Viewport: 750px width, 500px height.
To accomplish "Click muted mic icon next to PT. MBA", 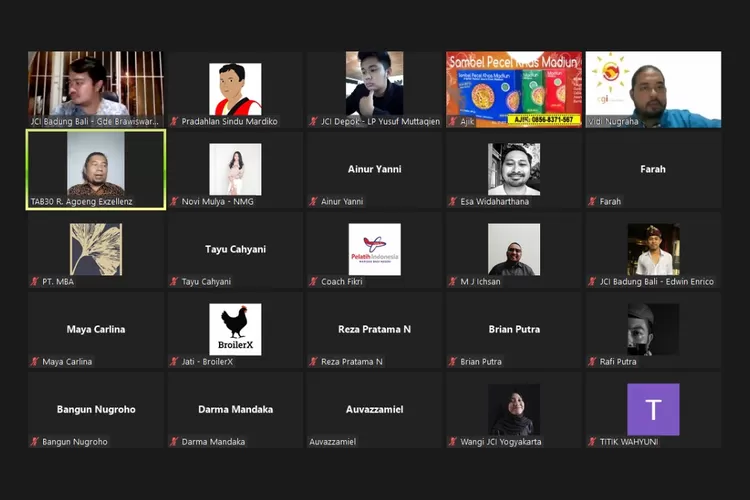I will tap(35, 282).
